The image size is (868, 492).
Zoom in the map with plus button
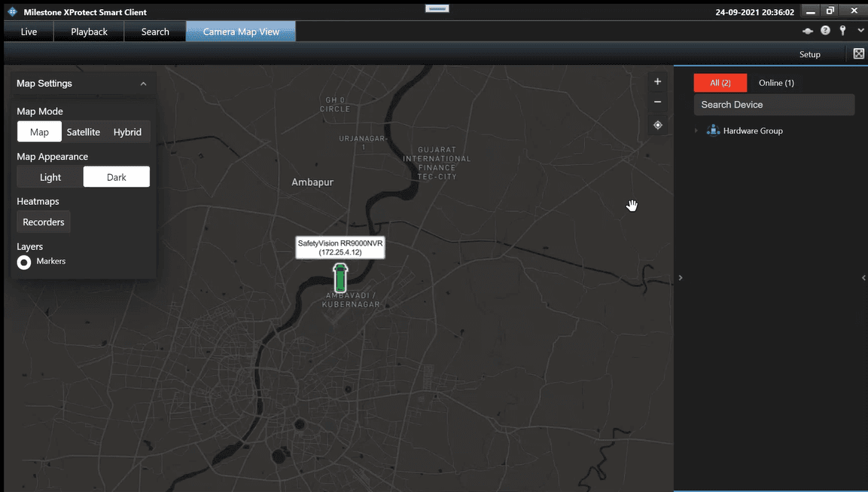(657, 81)
